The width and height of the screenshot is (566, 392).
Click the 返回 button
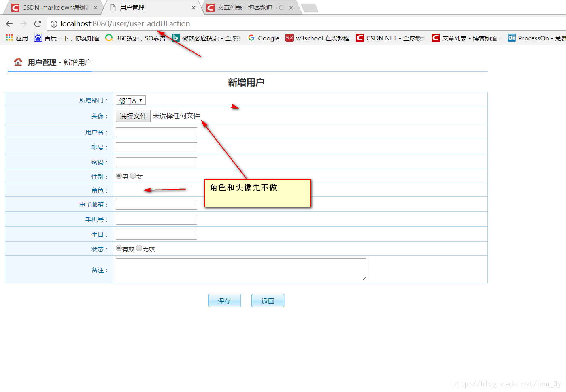(x=268, y=301)
